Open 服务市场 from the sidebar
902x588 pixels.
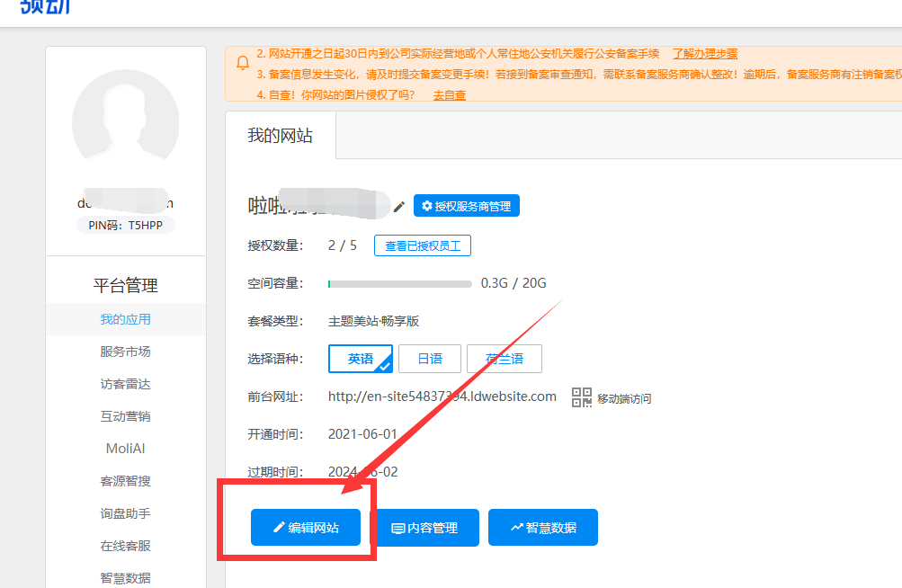pyautogui.click(x=125, y=352)
